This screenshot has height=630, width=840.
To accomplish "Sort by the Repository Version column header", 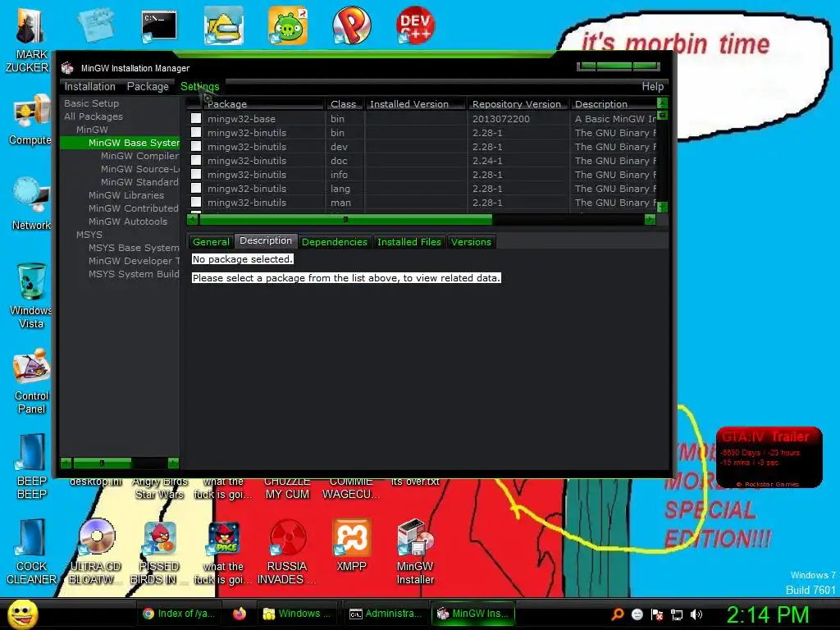I will (x=518, y=104).
